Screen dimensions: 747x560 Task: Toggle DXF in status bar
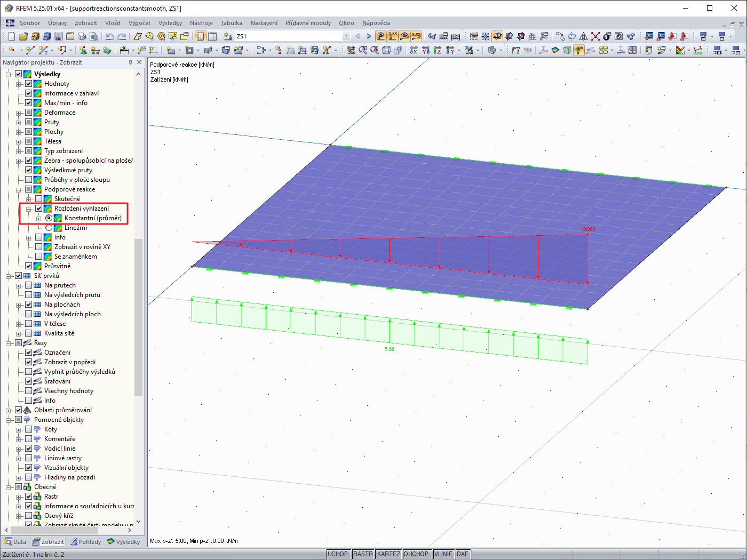(x=463, y=554)
